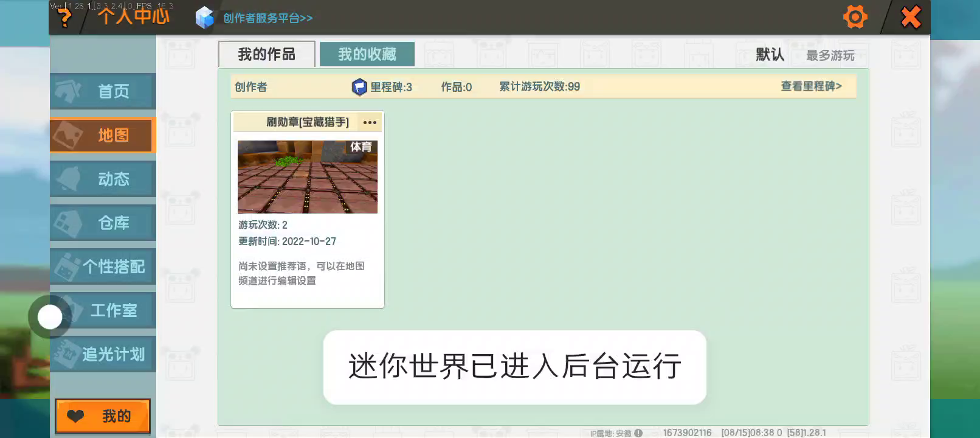Switch to the 我的收藏 tab

[367, 54]
